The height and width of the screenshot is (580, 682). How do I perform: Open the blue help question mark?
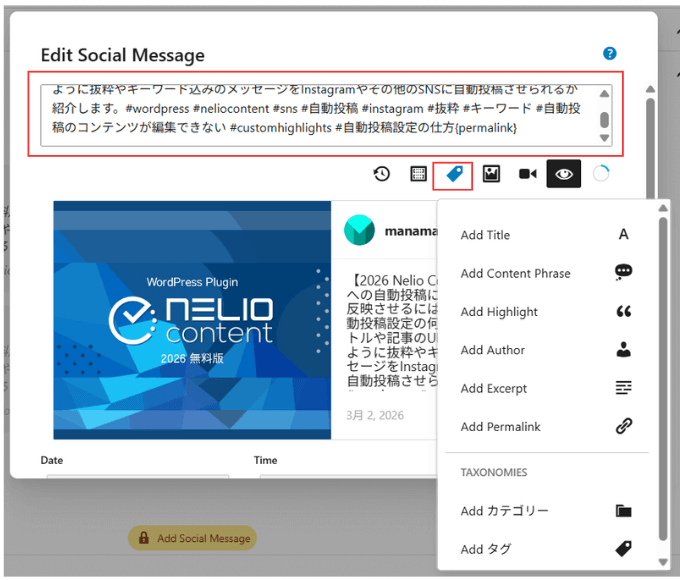610,54
